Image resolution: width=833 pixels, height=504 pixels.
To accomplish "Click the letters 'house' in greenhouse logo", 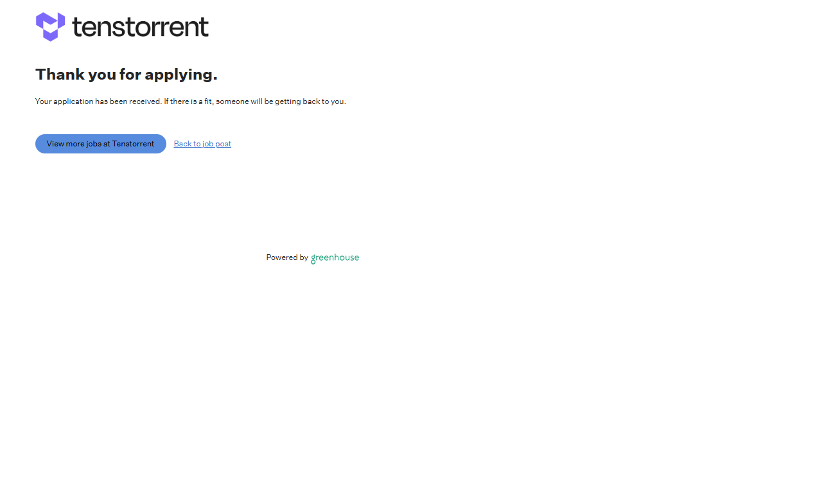I will click(347, 257).
